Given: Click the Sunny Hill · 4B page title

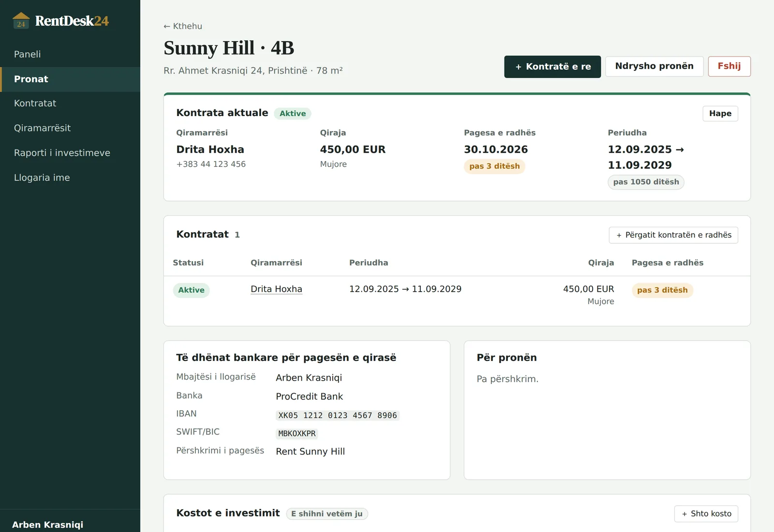Looking at the screenshot, I should 229,48.
